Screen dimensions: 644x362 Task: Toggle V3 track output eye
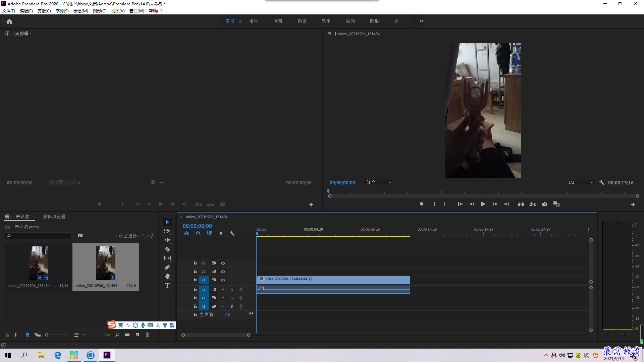(x=223, y=263)
